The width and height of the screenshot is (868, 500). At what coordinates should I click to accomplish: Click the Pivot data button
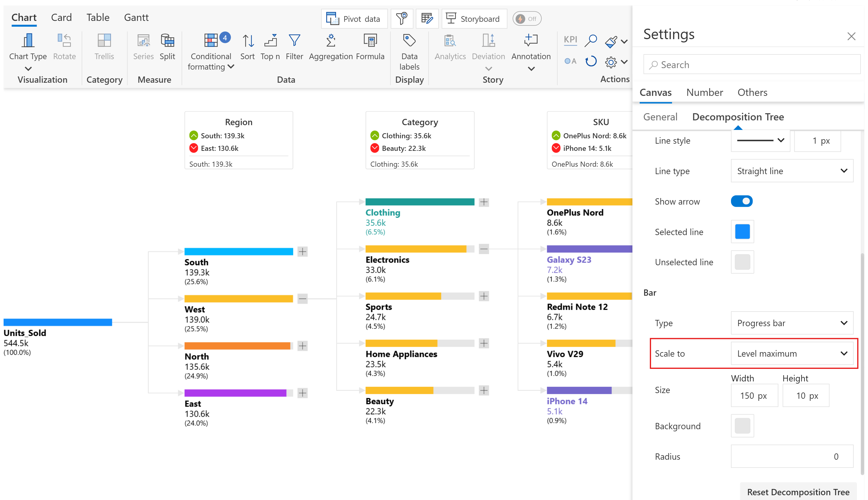[354, 19]
